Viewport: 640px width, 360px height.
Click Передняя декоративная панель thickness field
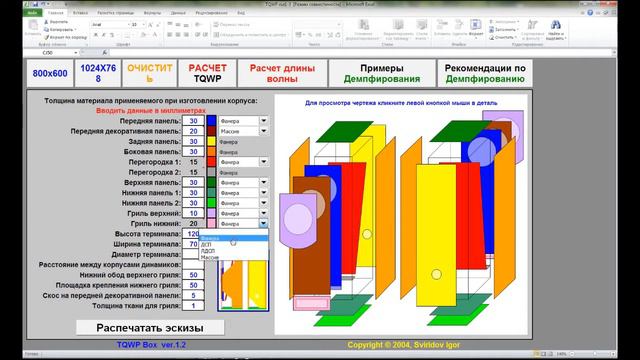click(x=193, y=131)
